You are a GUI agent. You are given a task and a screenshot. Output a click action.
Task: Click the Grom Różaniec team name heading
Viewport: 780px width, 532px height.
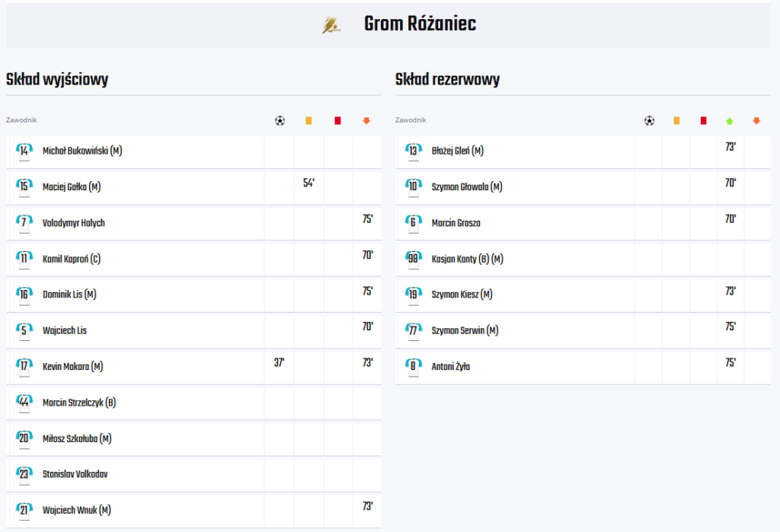(x=420, y=24)
